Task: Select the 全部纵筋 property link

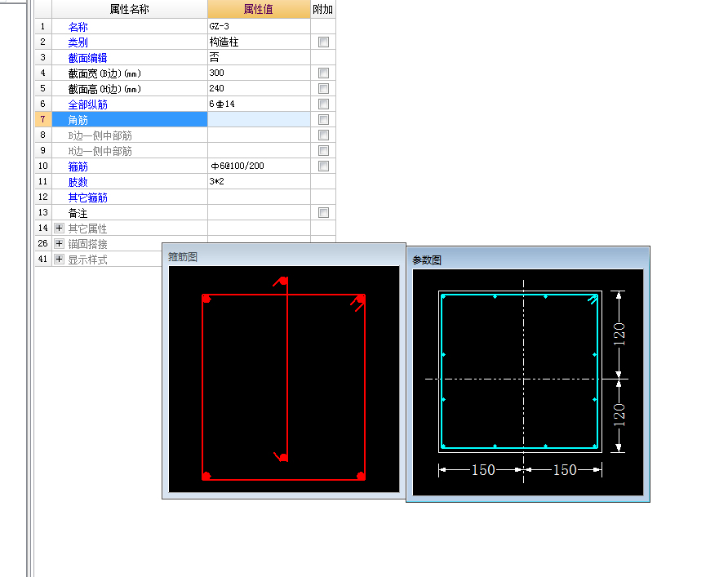Action: tap(88, 104)
